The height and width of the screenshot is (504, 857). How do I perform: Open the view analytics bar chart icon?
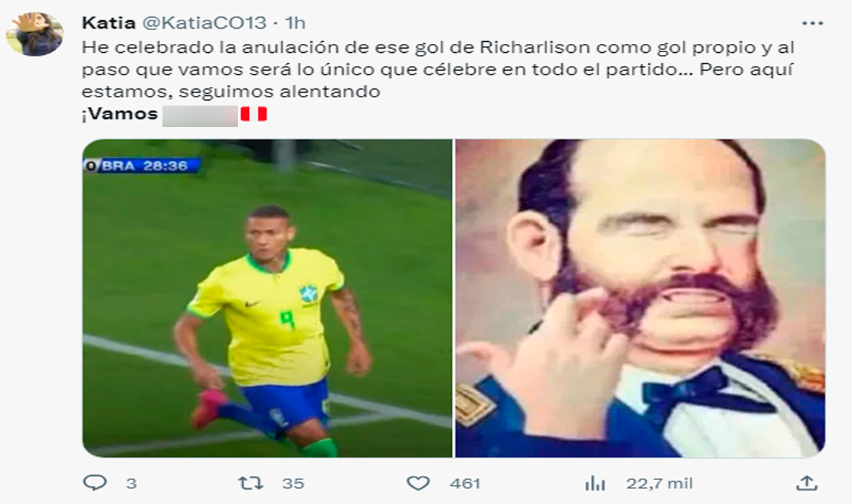click(x=595, y=483)
